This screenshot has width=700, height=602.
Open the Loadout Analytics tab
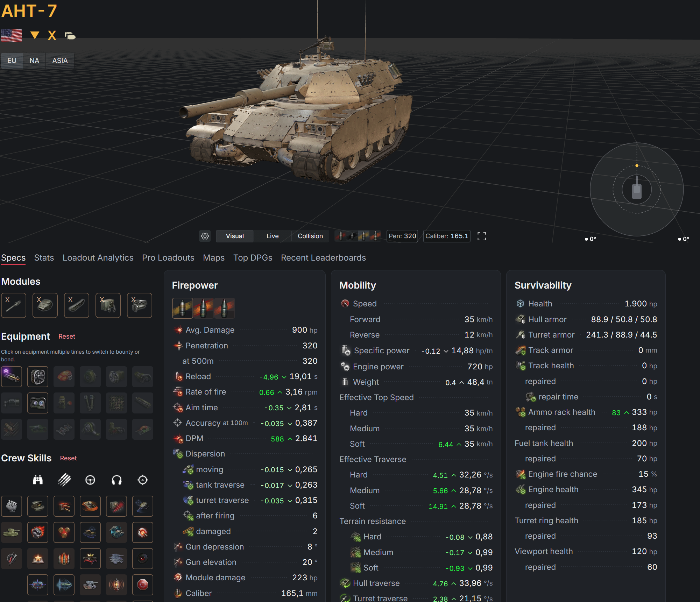tap(98, 258)
